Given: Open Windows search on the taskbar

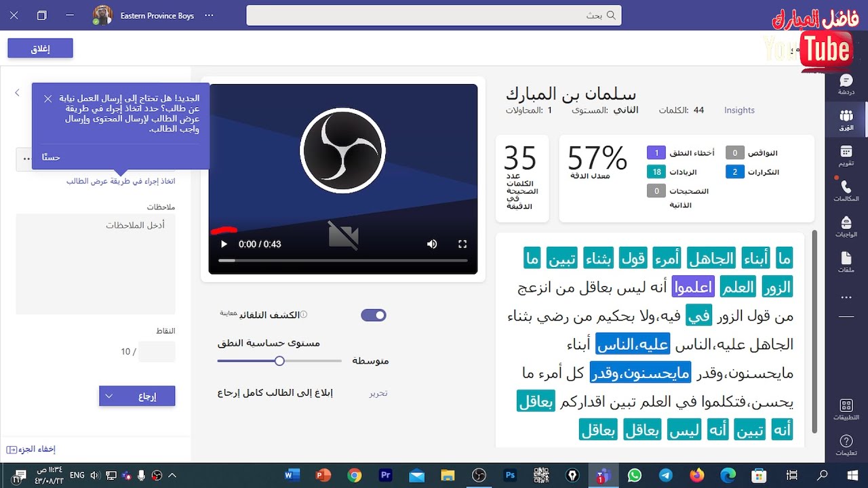Looking at the screenshot, I should 823,475.
